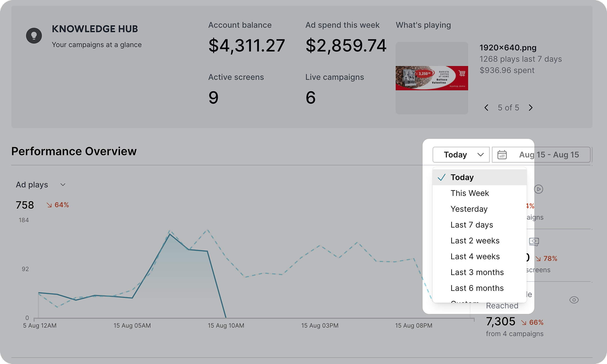This screenshot has width=607, height=364.
Task: Click the coffee ad creative thumbnail
Action: tap(431, 78)
